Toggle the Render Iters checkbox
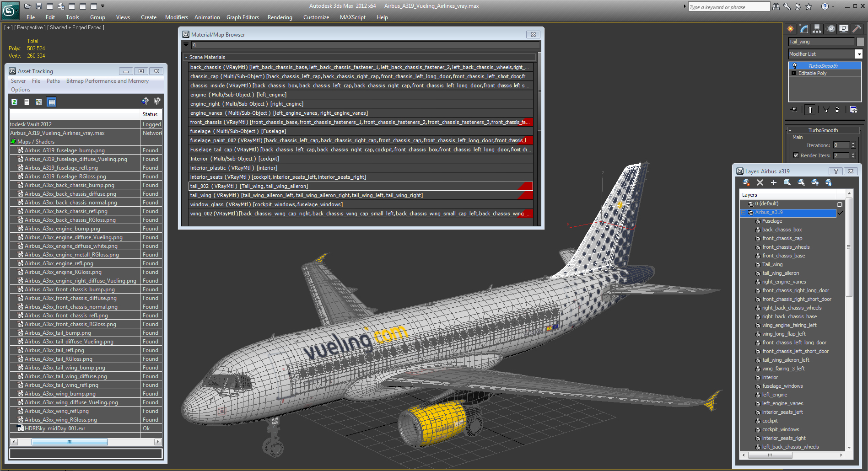This screenshot has width=868, height=471. 796,155
